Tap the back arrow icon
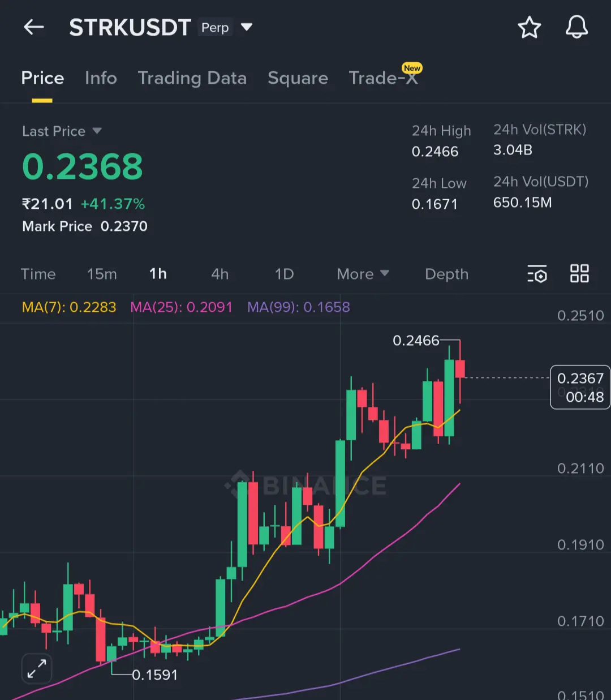The image size is (611, 700). point(34,27)
